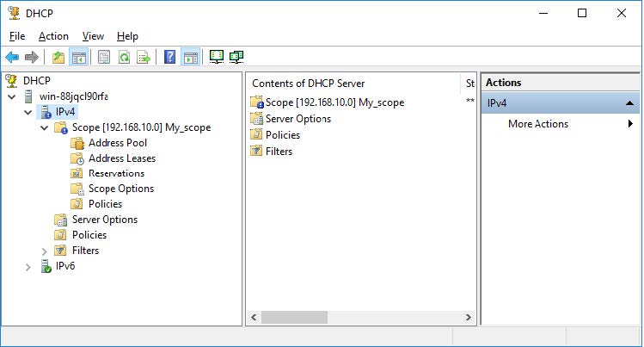Select Scope [192.168.10.0] My_scope in contents list
The height and width of the screenshot is (347, 644).
(x=334, y=102)
